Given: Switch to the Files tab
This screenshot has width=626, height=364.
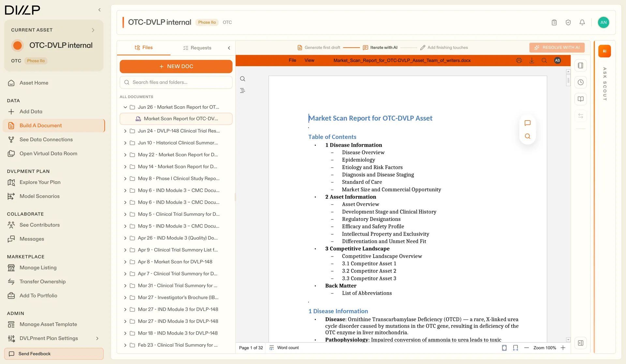Looking at the screenshot, I should [x=144, y=48].
